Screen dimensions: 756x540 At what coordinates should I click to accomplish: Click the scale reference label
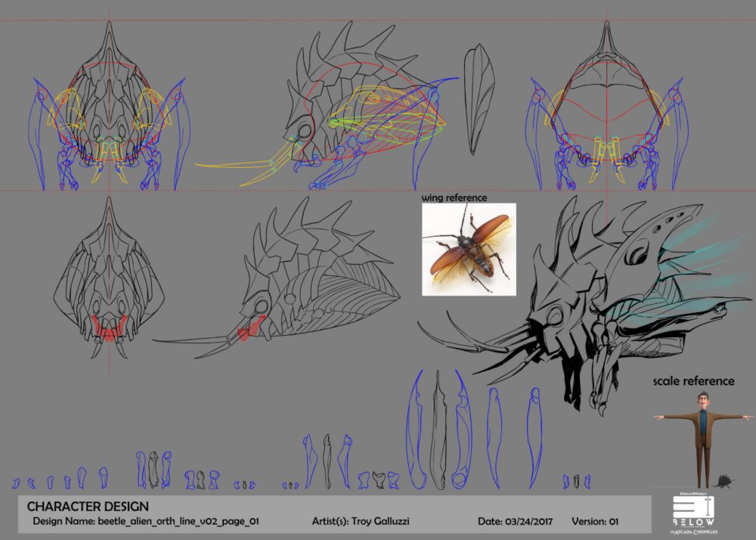[694, 380]
